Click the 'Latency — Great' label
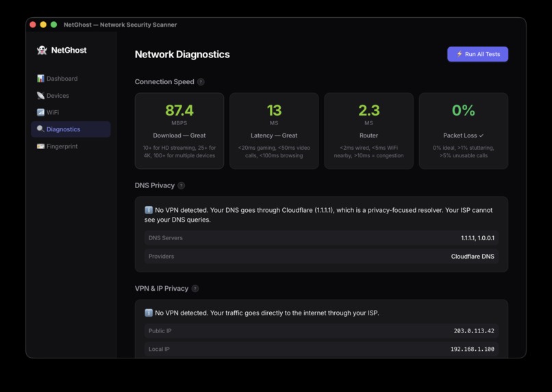This screenshot has width=552, height=392. 274,135
